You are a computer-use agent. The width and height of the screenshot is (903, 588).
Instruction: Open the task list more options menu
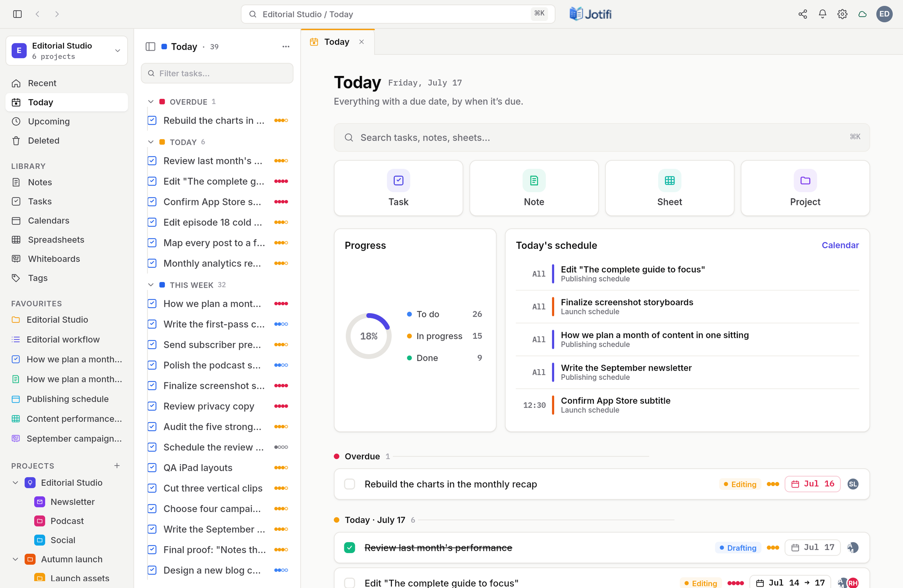(286, 47)
